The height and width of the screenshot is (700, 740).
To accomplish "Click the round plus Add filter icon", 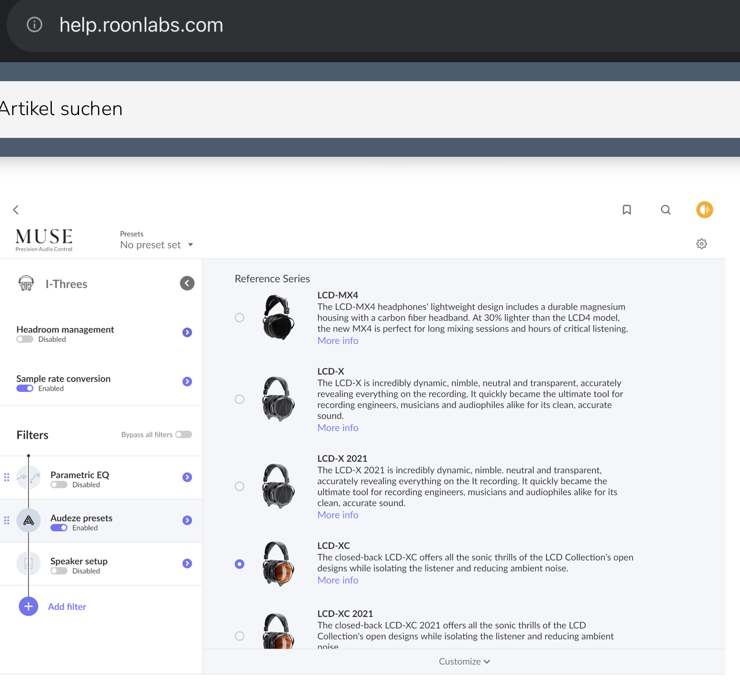I will coord(28,607).
